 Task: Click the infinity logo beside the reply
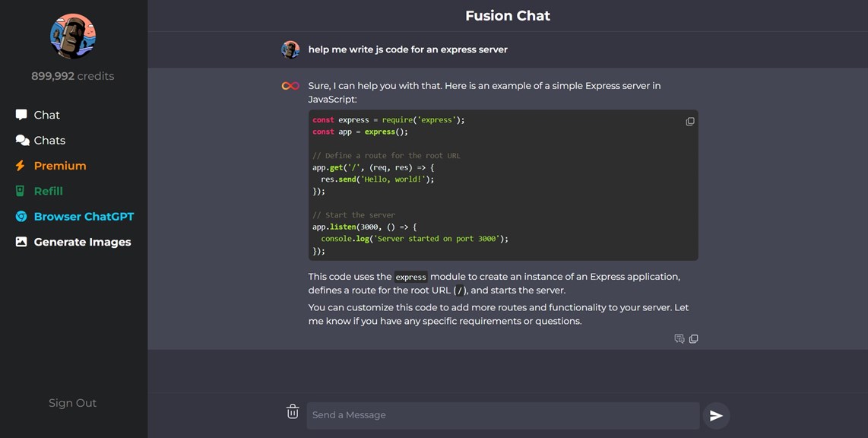click(290, 86)
